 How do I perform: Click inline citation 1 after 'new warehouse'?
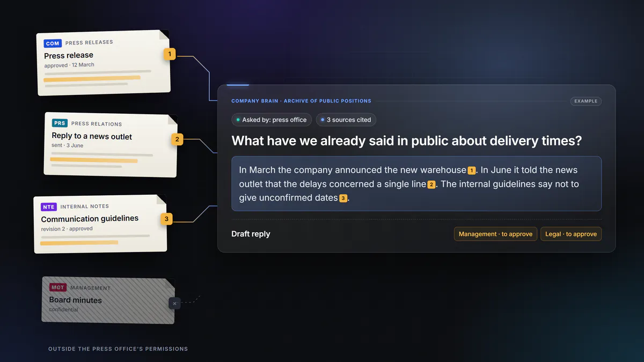click(472, 171)
